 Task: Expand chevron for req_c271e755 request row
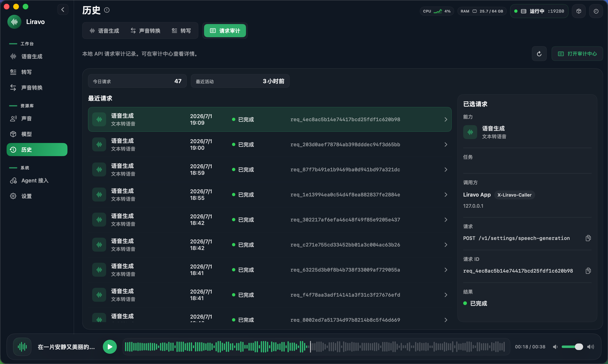point(446,245)
